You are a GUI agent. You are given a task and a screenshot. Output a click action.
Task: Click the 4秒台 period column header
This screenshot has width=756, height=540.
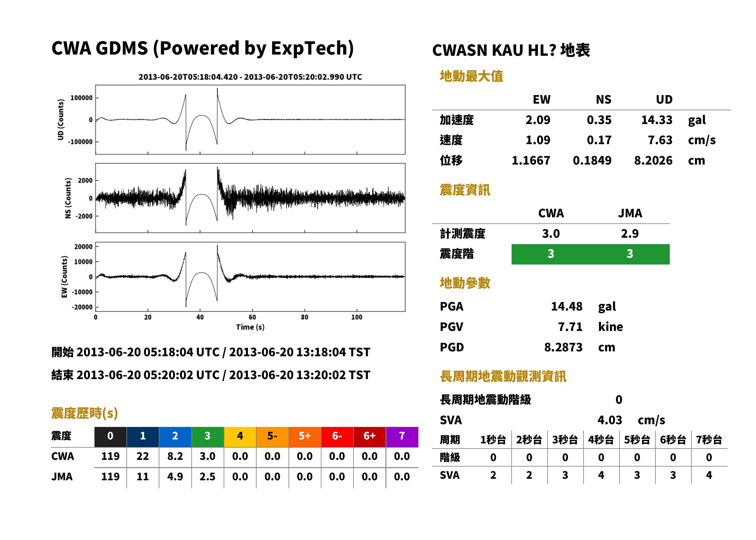point(601,440)
